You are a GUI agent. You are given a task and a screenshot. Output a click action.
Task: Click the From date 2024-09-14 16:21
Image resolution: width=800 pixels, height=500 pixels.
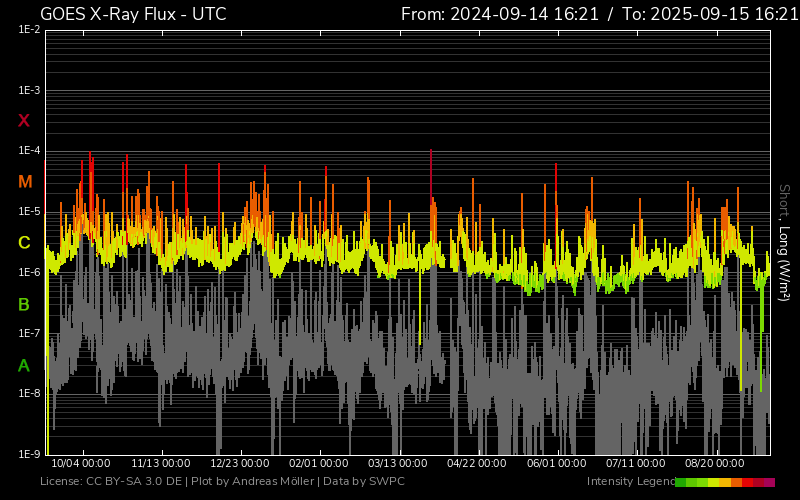tap(500, 14)
